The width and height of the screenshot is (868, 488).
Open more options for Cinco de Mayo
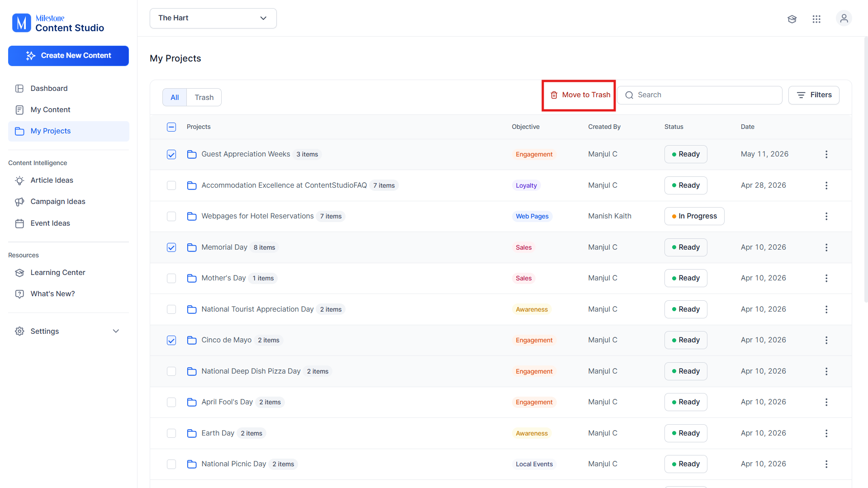pos(826,340)
